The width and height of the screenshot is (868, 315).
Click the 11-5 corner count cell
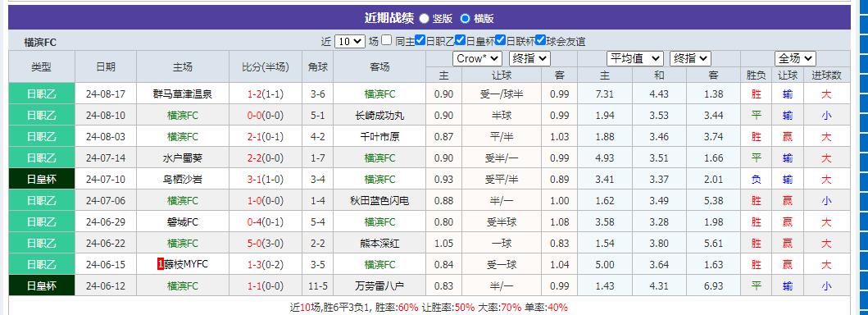pos(318,286)
